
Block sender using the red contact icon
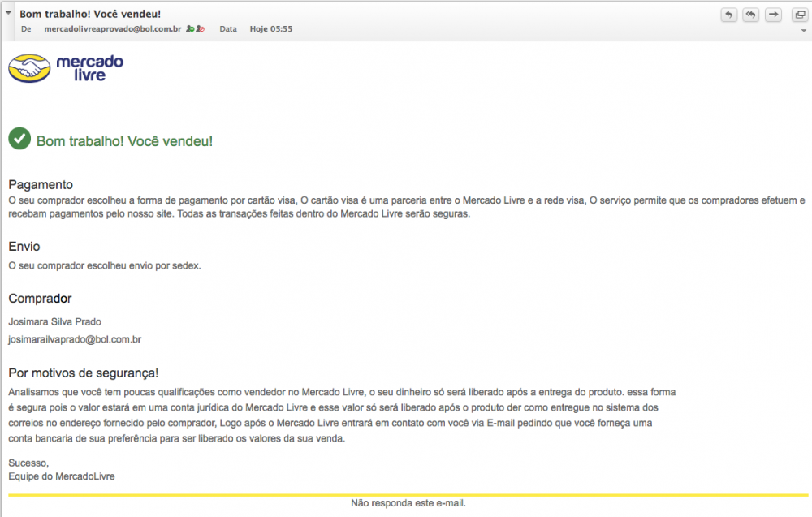tap(200, 29)
